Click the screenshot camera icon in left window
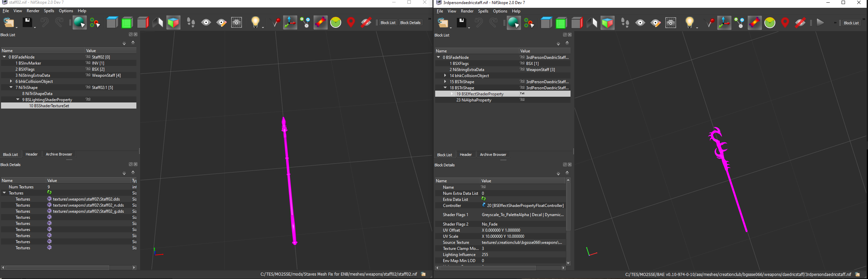Screen dimensions: 868x279 pyautogui.click(x=237, y=23)
